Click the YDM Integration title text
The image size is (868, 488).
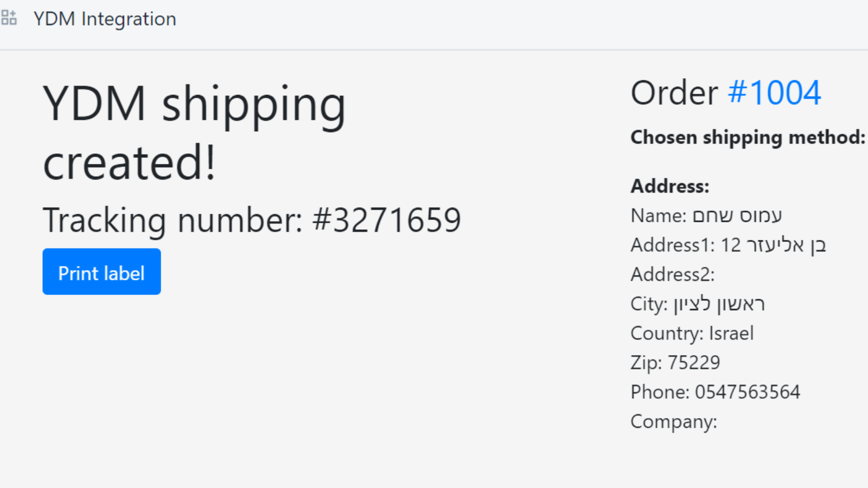pos(105,19)
